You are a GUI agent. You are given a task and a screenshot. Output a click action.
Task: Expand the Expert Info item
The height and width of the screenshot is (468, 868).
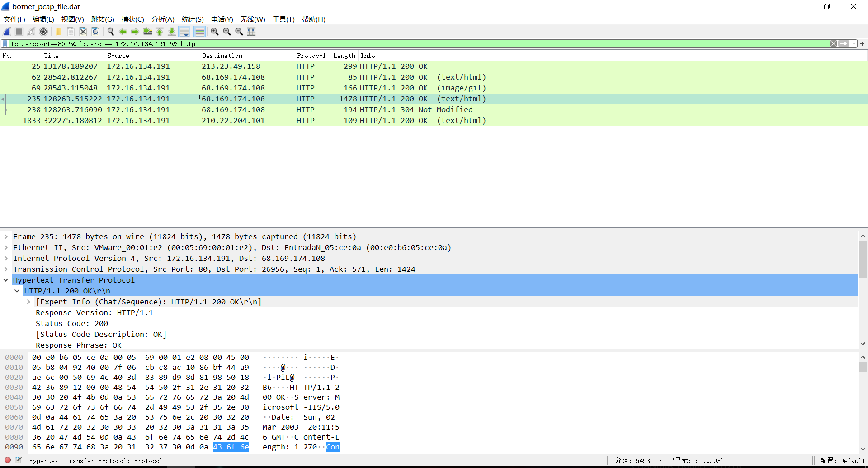point(28,302)
